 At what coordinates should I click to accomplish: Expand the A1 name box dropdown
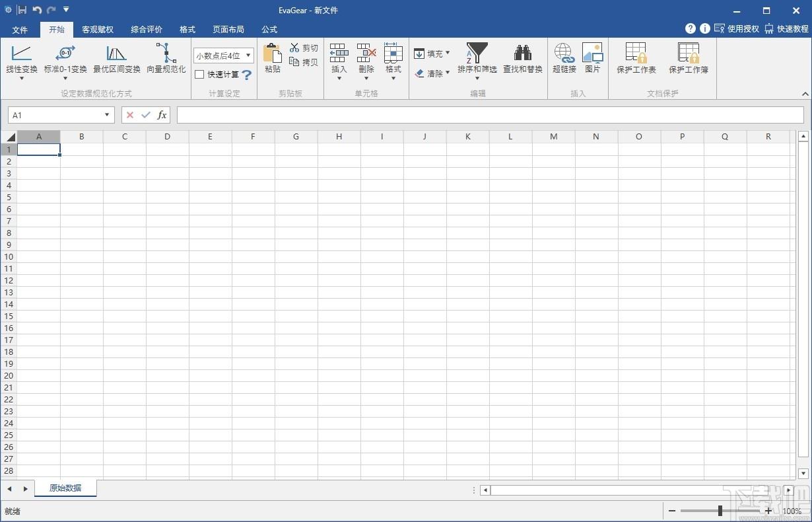(x=107, y=115)
